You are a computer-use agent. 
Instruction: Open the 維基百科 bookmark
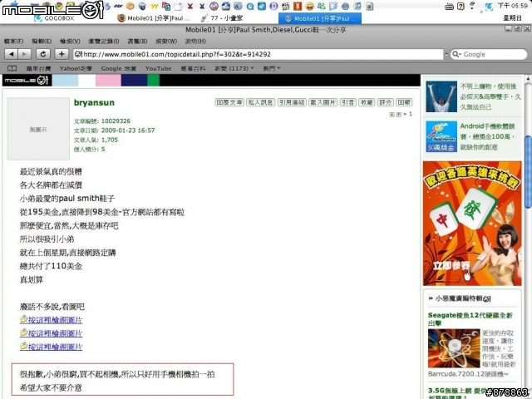(x=193, y=68)
